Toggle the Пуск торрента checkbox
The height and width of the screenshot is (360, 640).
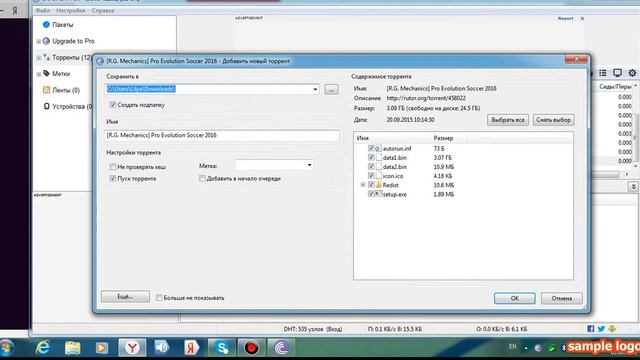[x=113, y=178]
